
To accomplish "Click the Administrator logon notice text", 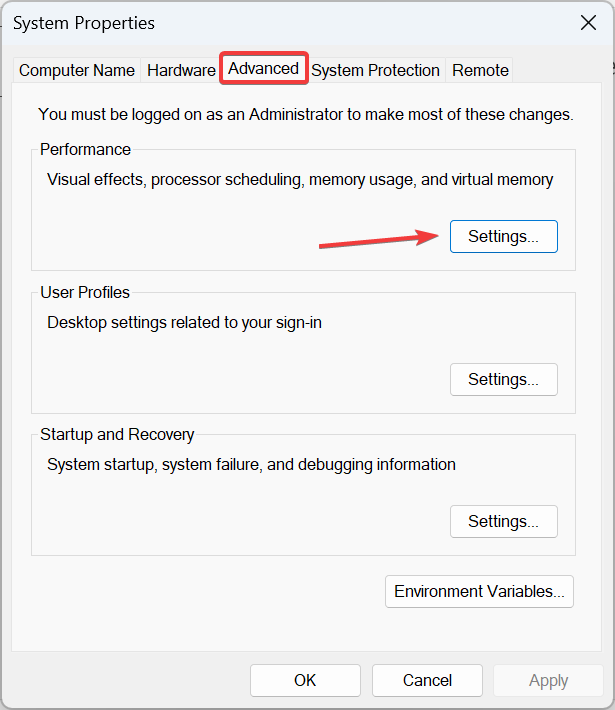I will 306,115.
